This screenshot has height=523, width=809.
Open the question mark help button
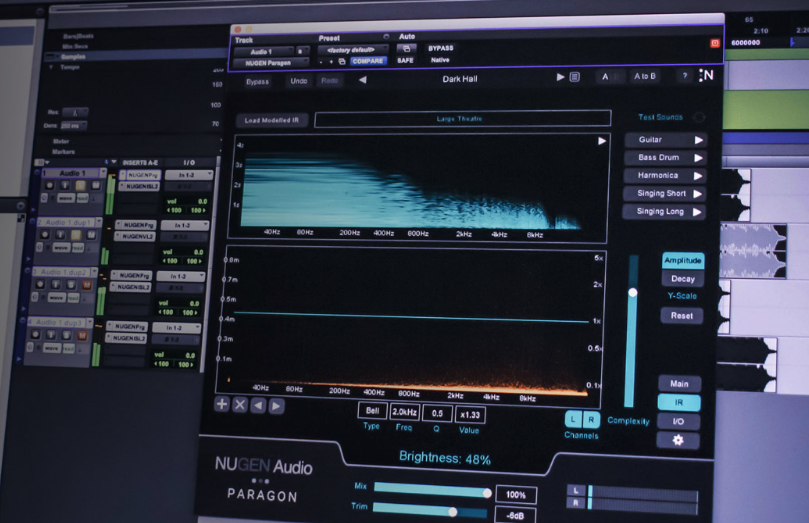pos(685,76)
